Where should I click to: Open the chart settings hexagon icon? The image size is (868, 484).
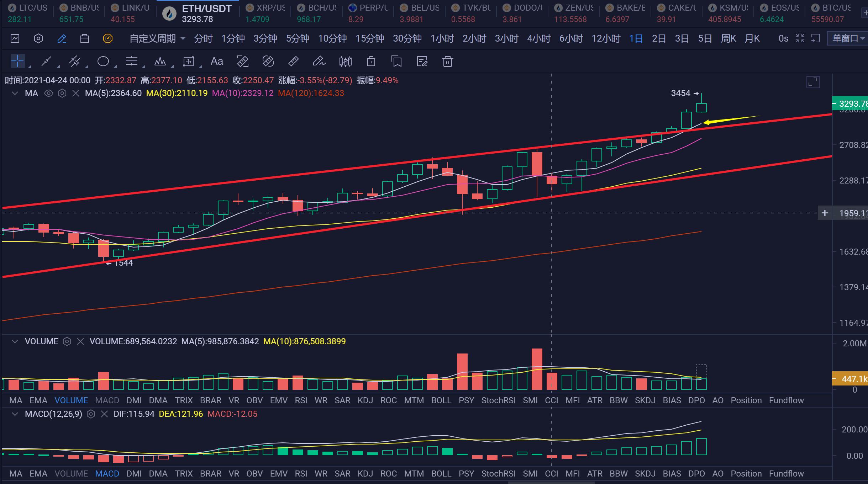[38, 38]
